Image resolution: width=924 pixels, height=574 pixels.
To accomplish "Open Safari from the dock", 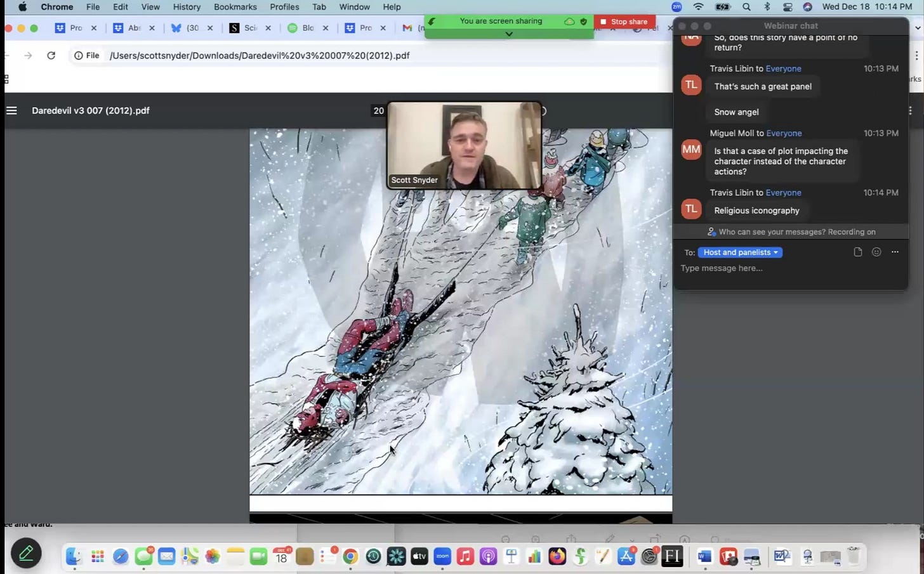I will click(121, 556).
